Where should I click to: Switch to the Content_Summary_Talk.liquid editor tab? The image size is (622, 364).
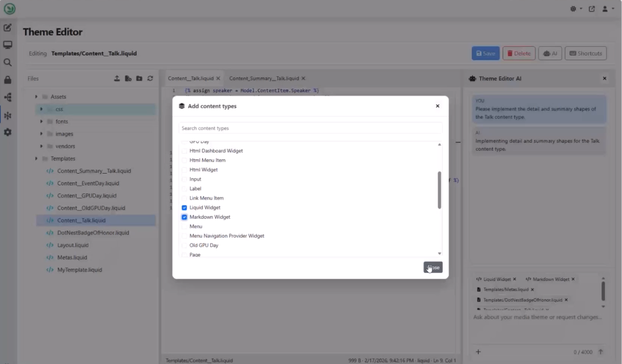coord(264,78)
